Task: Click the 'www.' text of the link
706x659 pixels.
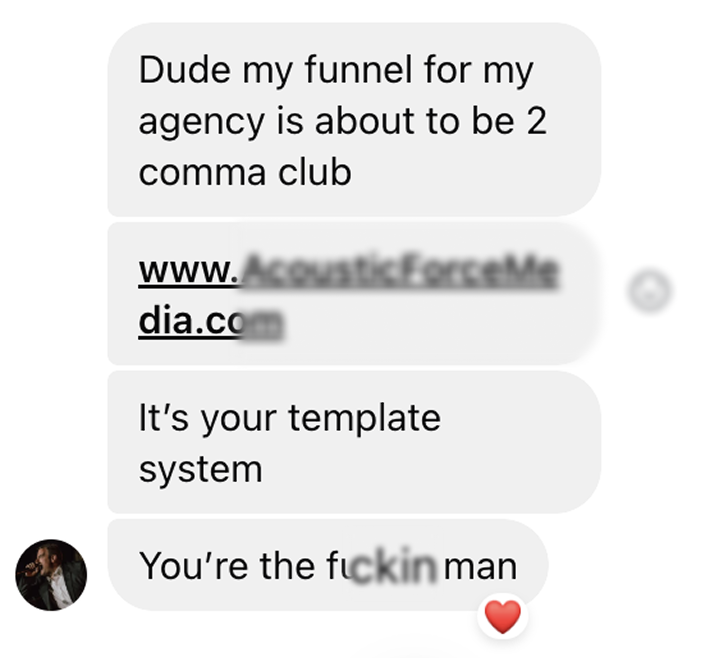Action: tap(188, 271)
